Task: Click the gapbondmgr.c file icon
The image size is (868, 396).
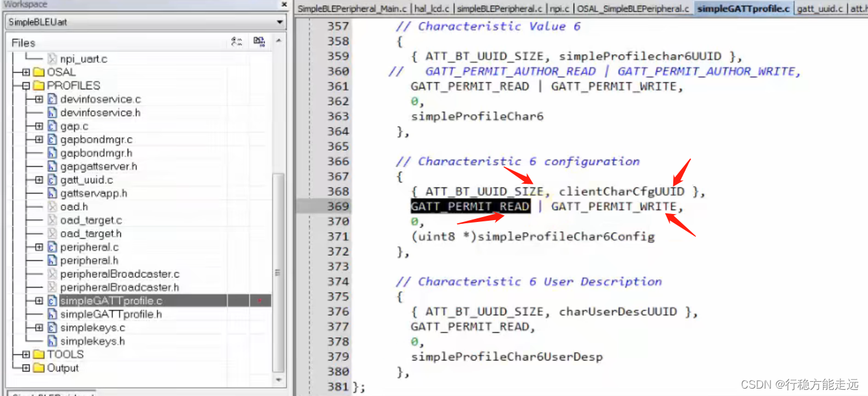Action: (52, 140)
